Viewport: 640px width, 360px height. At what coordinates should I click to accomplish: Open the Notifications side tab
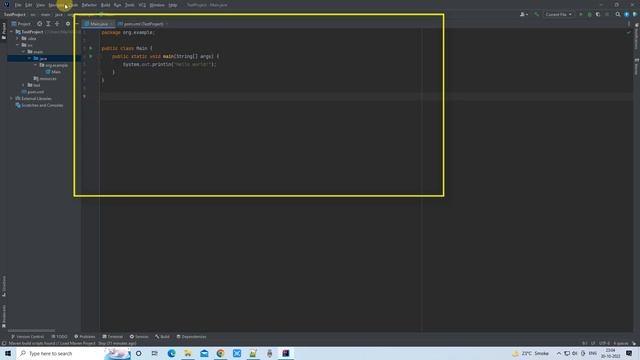pos(636,37)
